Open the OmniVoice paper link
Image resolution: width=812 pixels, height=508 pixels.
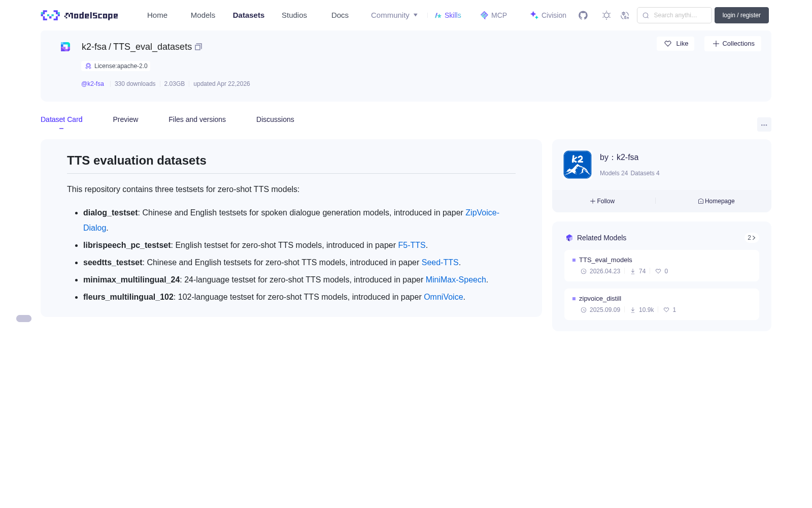point(444,297)
